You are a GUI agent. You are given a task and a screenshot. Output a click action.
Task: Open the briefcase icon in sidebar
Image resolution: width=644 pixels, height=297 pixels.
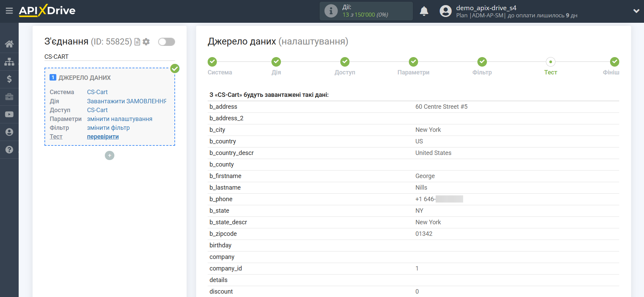click(x=9, y=97)
